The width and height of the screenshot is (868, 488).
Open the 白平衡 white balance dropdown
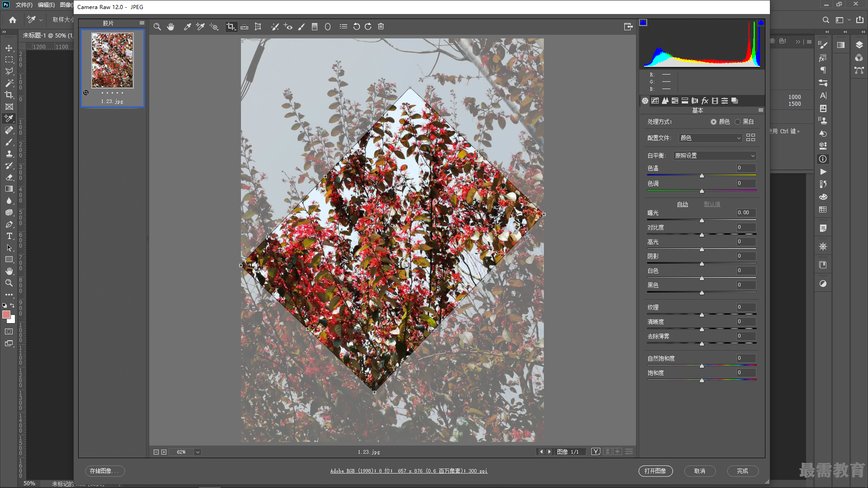715,155
